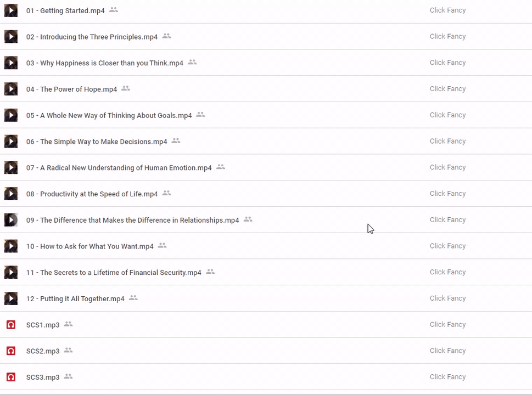Click owner Click Fancy on the 01 - Getting Started row
Screen dimensions: 532x395
(447, 10)
